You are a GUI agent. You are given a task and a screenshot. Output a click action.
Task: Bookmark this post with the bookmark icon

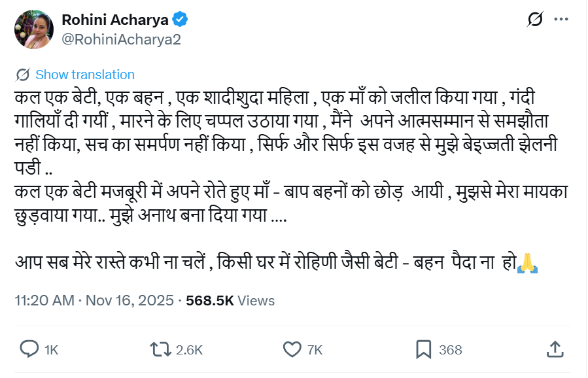(424, 349)
